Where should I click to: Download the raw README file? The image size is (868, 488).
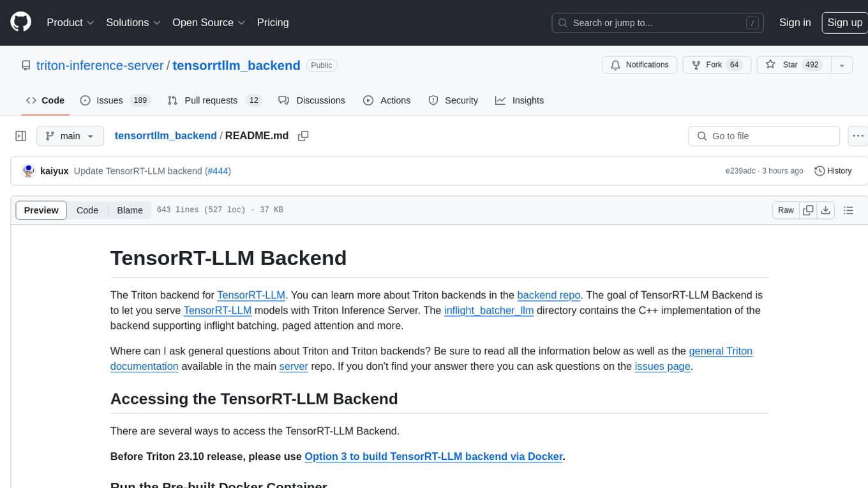[x=826, y=210]
